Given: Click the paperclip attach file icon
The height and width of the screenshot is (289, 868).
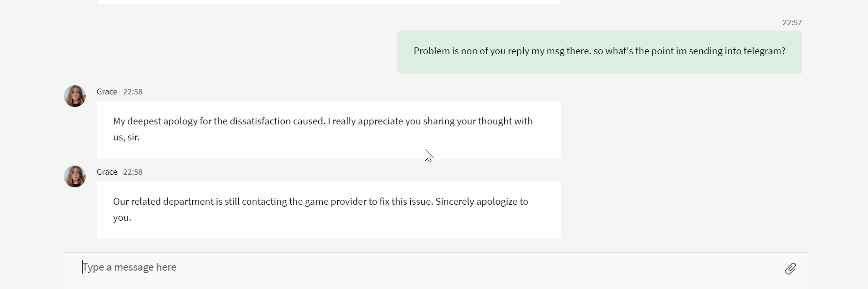Looking at the screenshot, I should point(790,269).
